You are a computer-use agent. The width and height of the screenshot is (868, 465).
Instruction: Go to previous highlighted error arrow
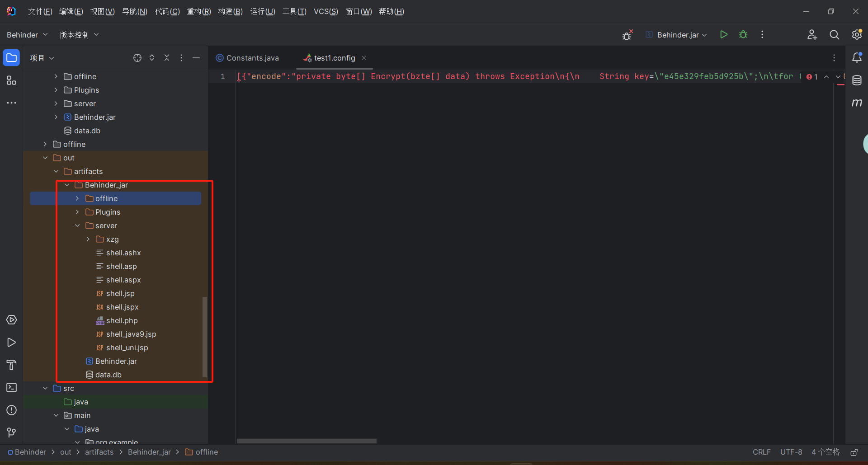826,77
